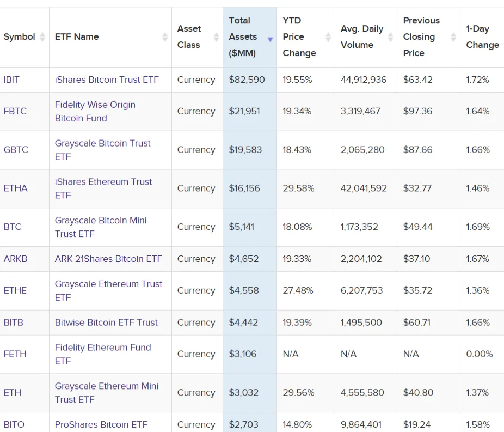Click sort arrows beside ETF Name header

click(165, 37)
